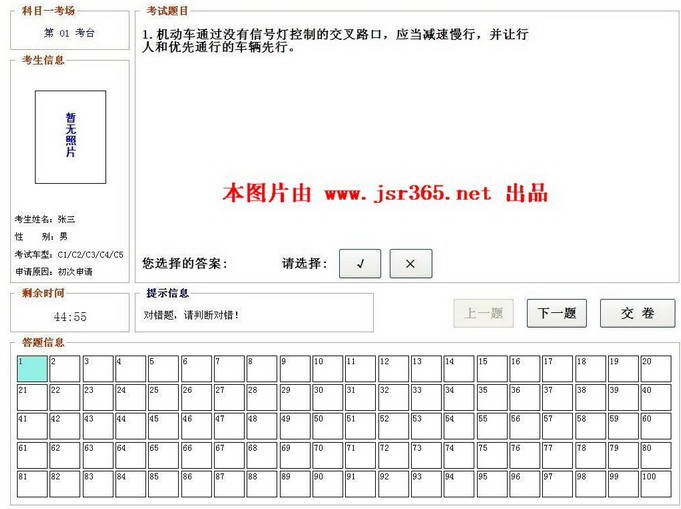Screen dimensions: 681x509
Task: Go to question 64 cell
Action: click(131, 455)
